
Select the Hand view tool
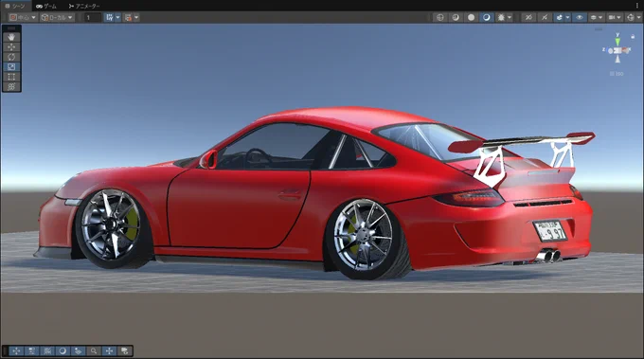(11, 37)
